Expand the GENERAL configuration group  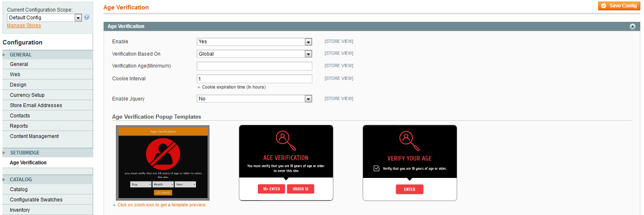[x=21, y=55]
